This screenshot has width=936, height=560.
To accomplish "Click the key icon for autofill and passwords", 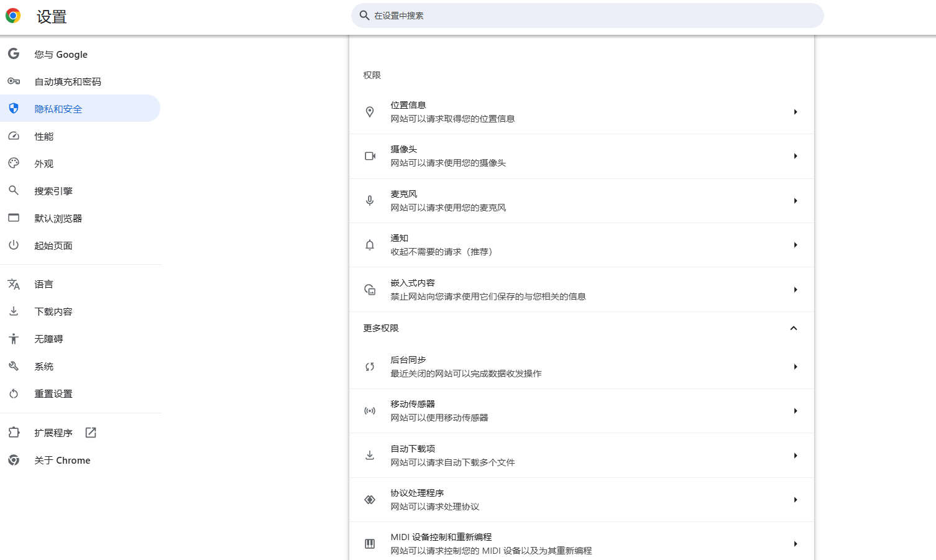I will [14, 81].
